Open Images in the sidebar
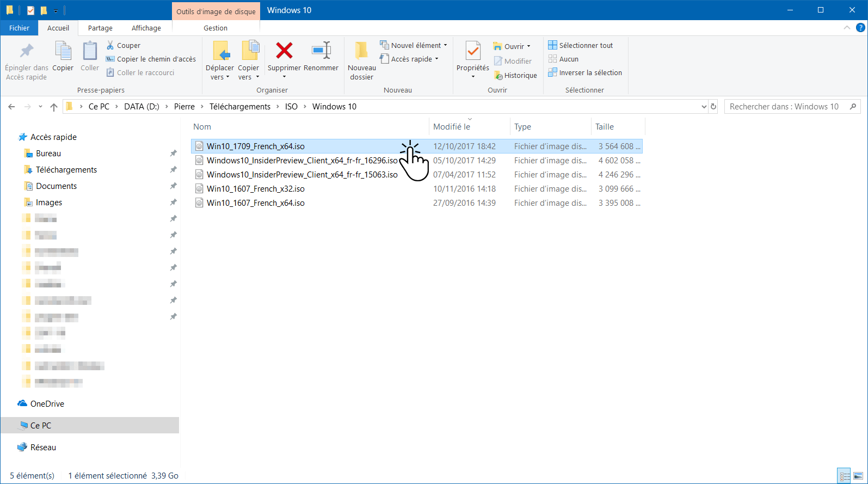This screenshot has height=484, width=868. (x=49, y=203)
